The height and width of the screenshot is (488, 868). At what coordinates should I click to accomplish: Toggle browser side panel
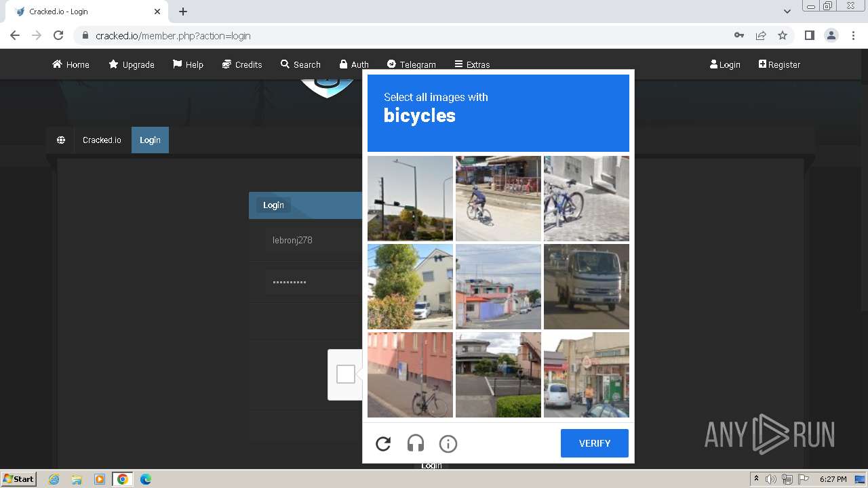pos(809,35)
